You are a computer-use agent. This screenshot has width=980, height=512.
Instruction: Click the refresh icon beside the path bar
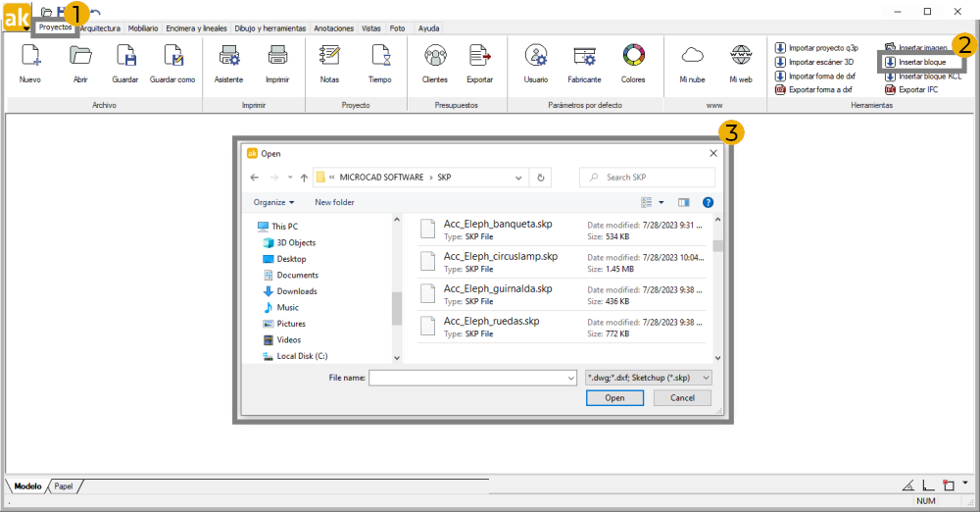(x=541, y=178)
